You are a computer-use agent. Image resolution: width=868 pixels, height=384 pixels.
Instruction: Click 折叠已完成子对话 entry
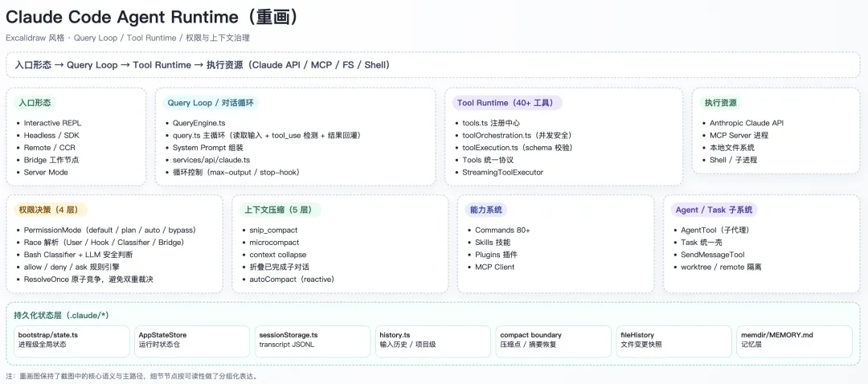(x=278, y=267)
